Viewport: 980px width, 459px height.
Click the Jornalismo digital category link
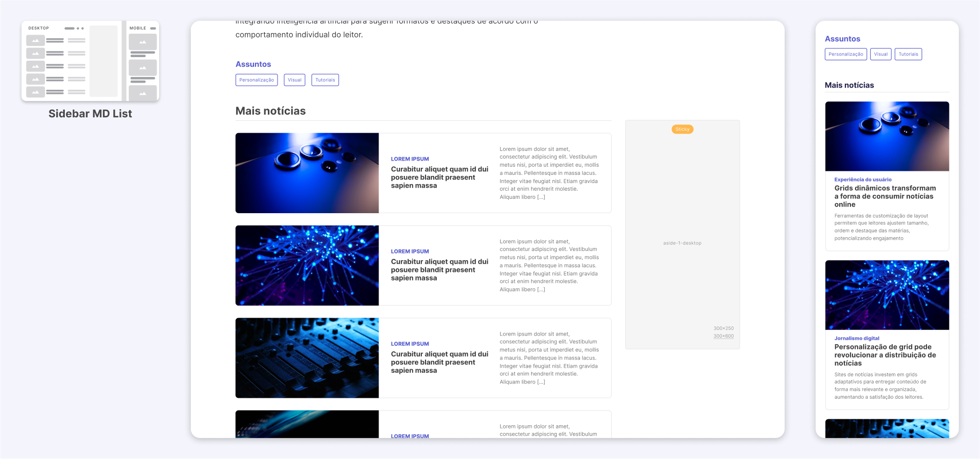click(x=857, y=338)
